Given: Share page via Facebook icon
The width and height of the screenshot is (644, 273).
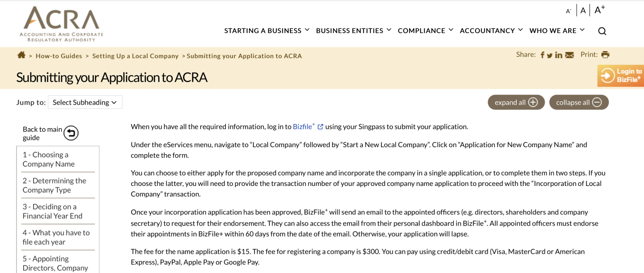Looking at the screenshot, I should (x=542, y=55).
